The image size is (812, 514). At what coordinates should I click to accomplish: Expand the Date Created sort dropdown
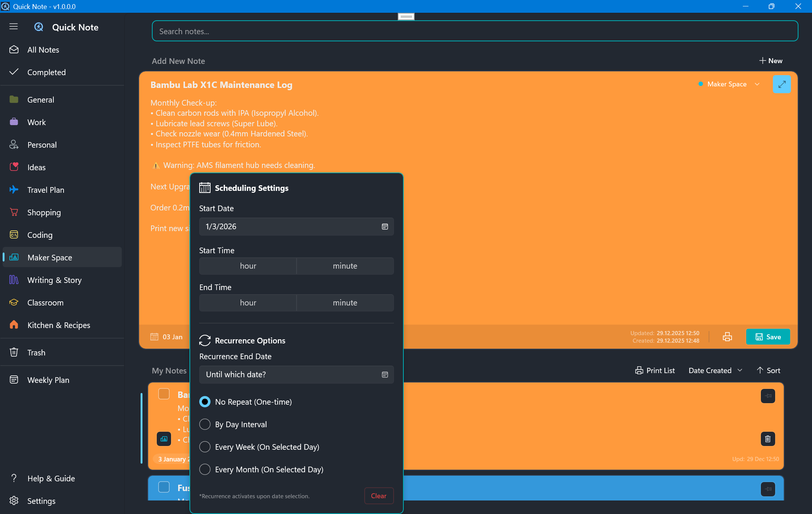click(715, 370)
